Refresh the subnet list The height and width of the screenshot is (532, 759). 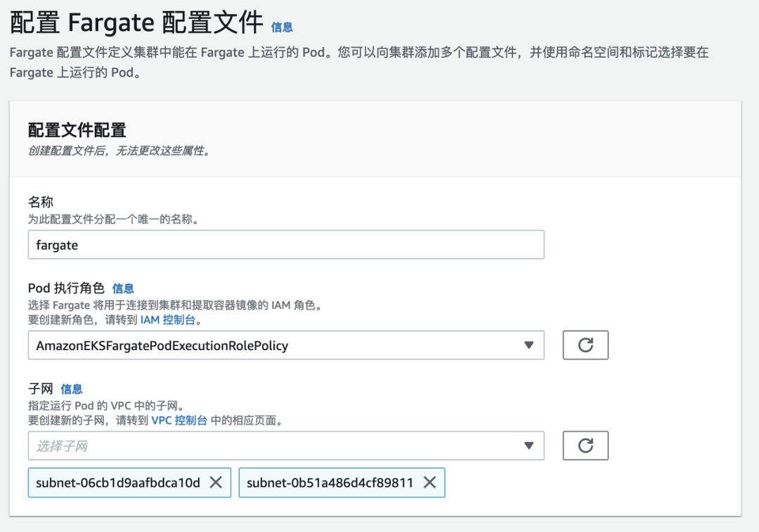click(585, 446)
